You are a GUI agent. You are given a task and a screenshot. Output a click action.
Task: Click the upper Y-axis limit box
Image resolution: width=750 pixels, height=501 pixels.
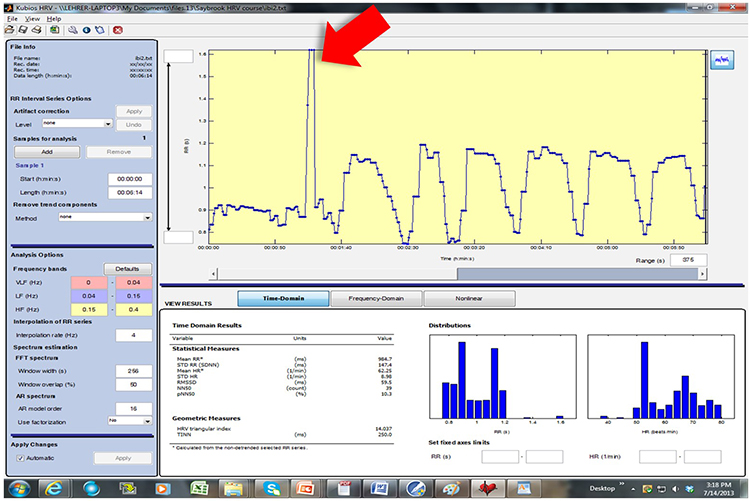pos(178,56)
